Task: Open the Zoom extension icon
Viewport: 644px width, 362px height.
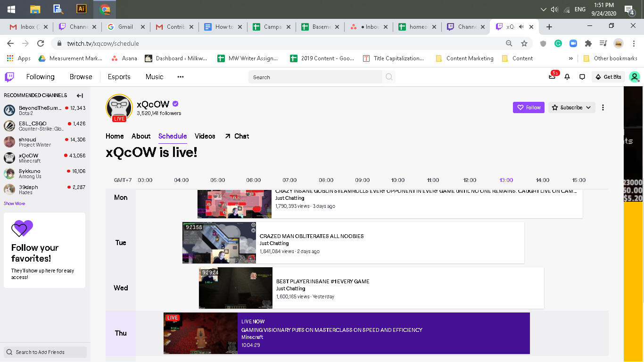Action: point(573,43)
